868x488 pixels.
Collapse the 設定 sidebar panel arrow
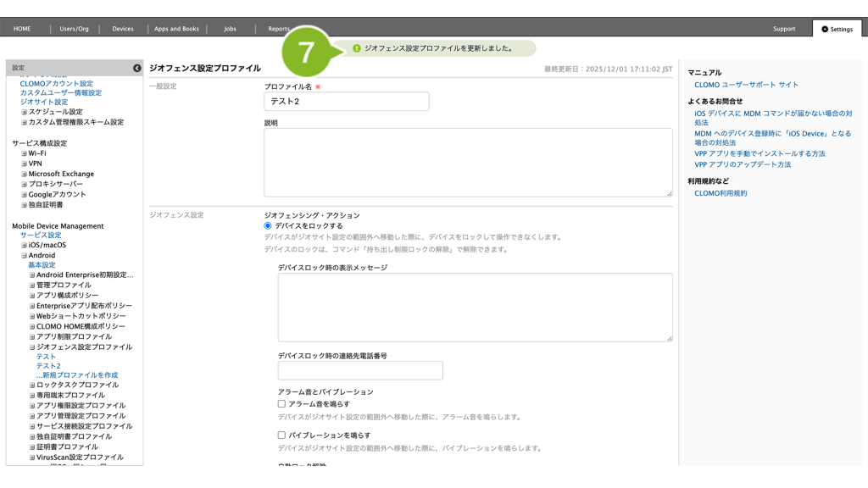tap(136, 68)
